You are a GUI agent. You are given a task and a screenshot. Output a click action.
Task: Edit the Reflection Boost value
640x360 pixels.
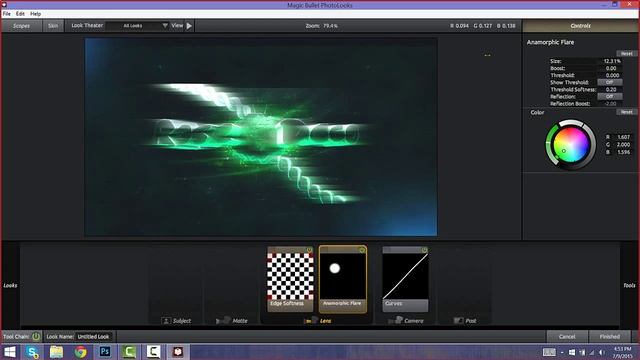click(611, 104)
